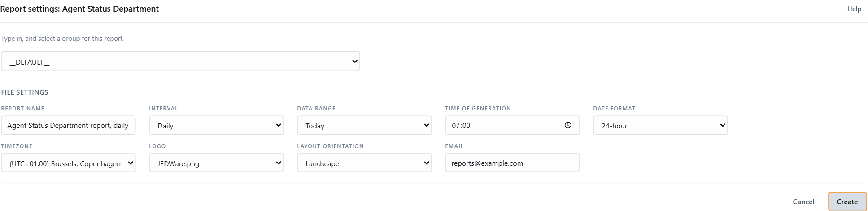Focus the Email field with reports@example.com
The image size is (868, 211).
point(512,163)
